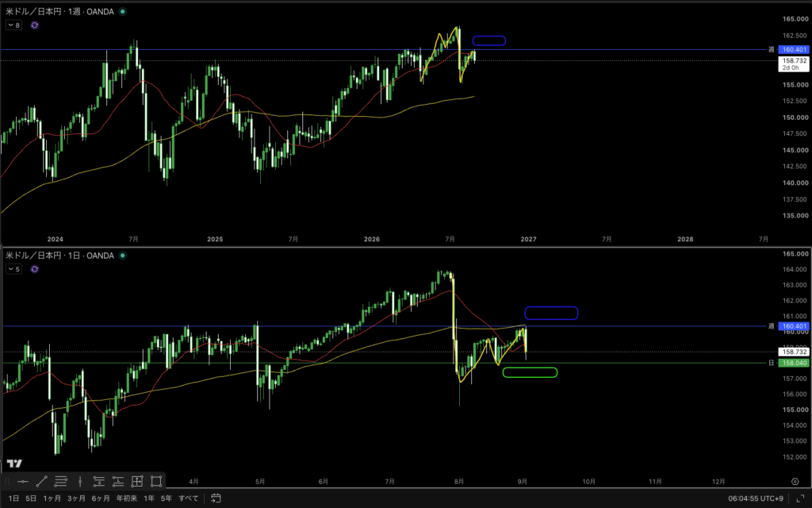Image resolution: width=812 pixels, height=508 pixels.
Task: Open the go-to-date calendar icon
Action: pyautogui.click(x=216, y=498)
